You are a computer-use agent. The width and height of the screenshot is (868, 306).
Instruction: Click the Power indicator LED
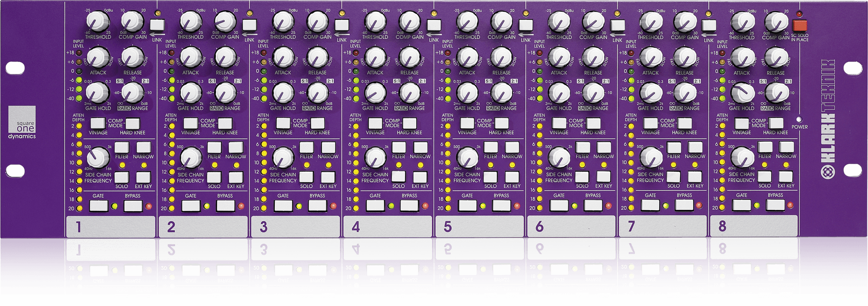pyautogui.click(x=799, y=119)
